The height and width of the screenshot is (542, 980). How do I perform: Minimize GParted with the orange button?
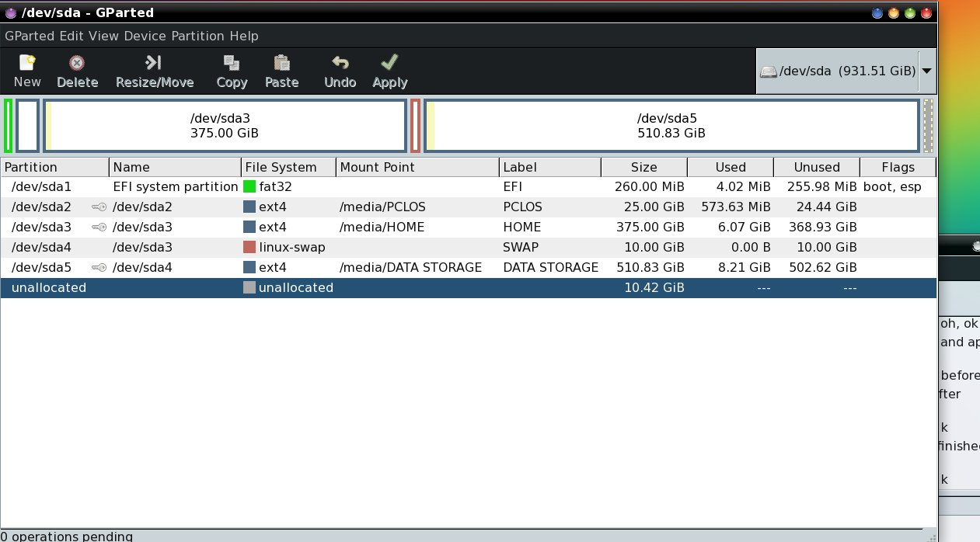coord(894,13)
